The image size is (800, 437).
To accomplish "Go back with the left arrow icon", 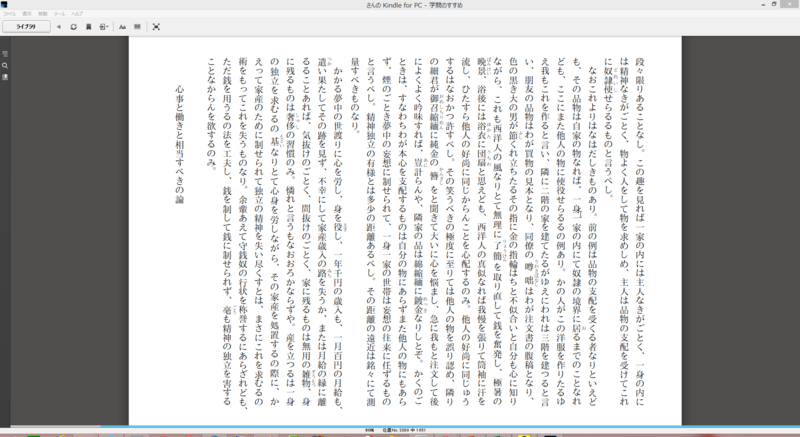I will pyautogui.click(x=59, y=27).
